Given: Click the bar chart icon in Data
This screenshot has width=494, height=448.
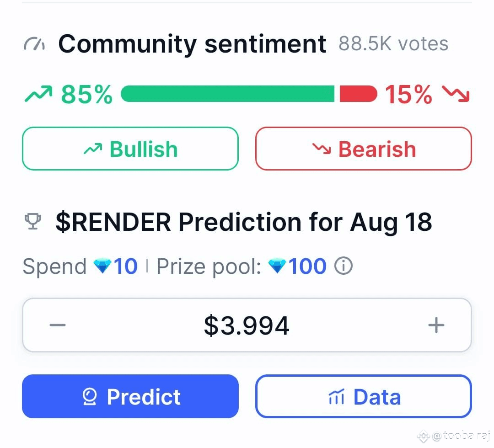Looking at the screenshot, I should [x=337, y=396].
